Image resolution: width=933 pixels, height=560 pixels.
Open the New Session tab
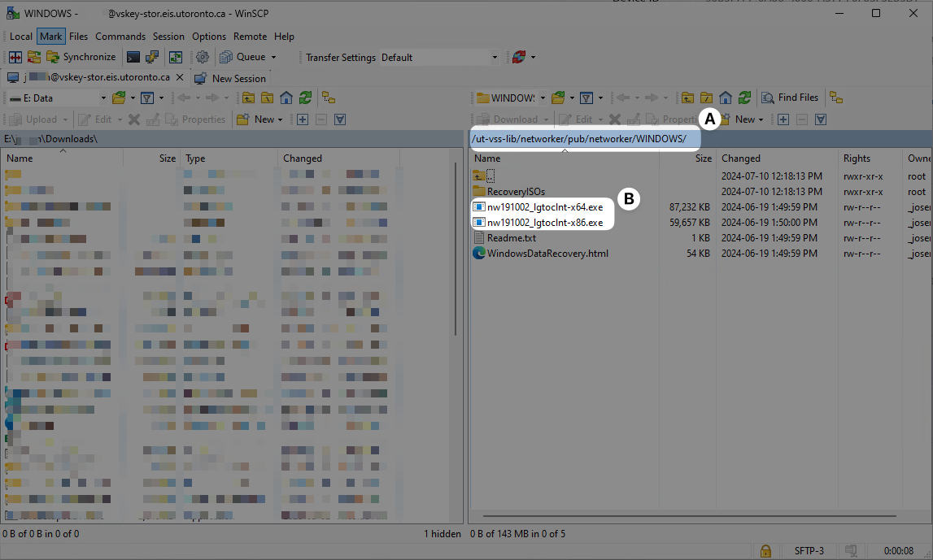click(230, 79)
